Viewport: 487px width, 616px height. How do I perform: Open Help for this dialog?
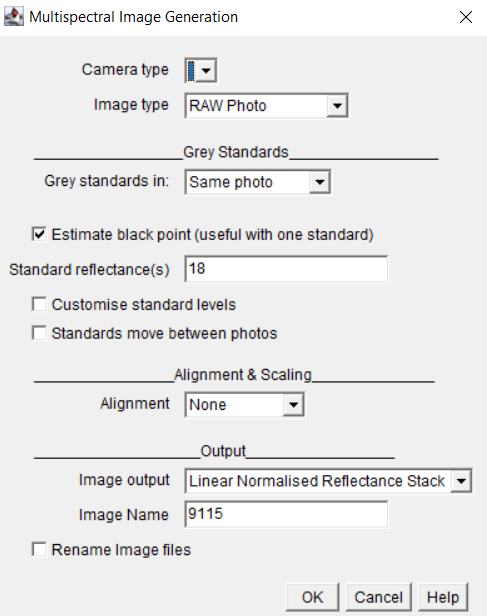coord(443,597)
